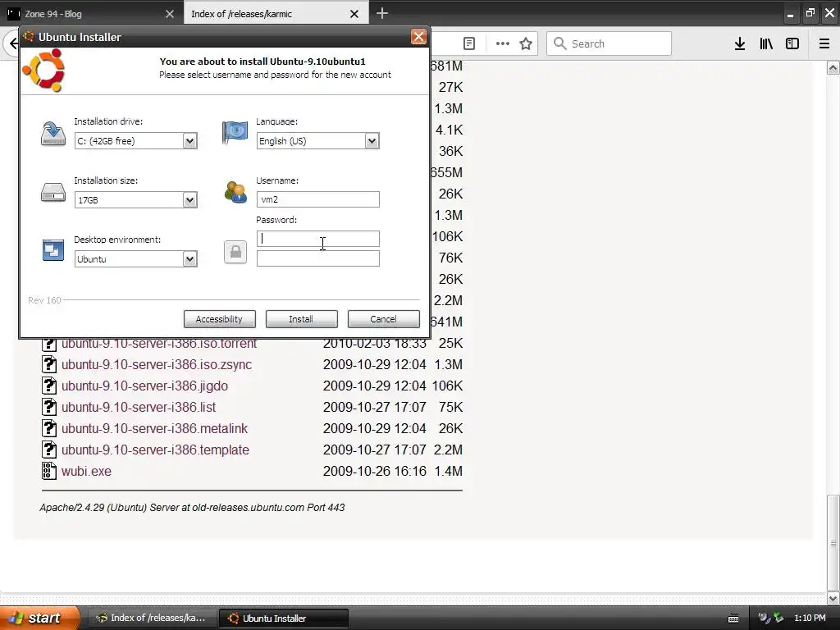
Task: Click the first Password input field
Action: pyautogui.click(x=317, y=239)
